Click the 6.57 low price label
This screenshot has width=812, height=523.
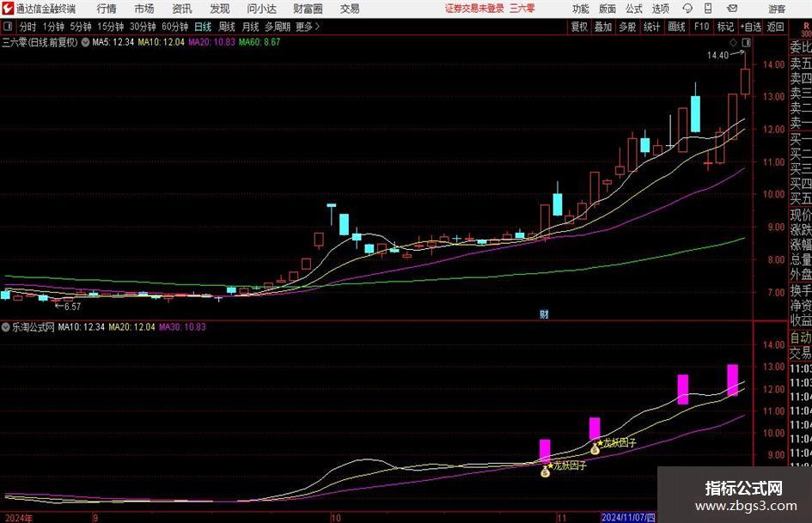tap(72, 307)
